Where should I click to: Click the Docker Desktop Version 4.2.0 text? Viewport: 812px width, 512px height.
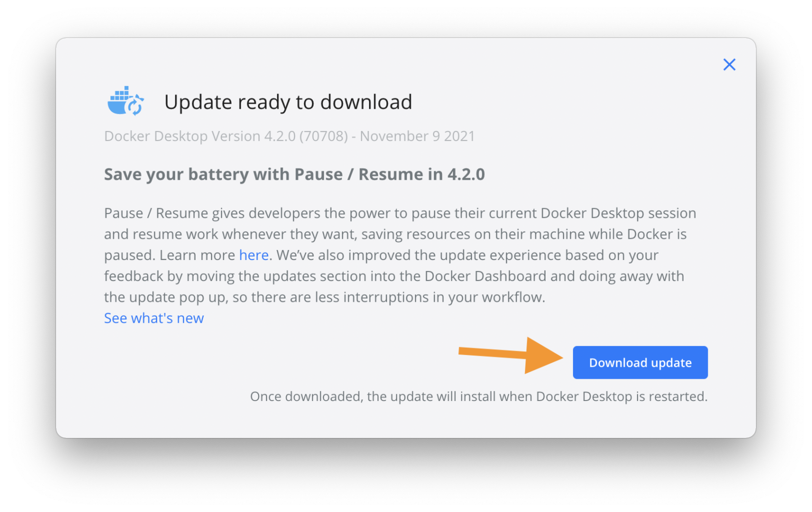pyautogui.click(x=200, y=136)
